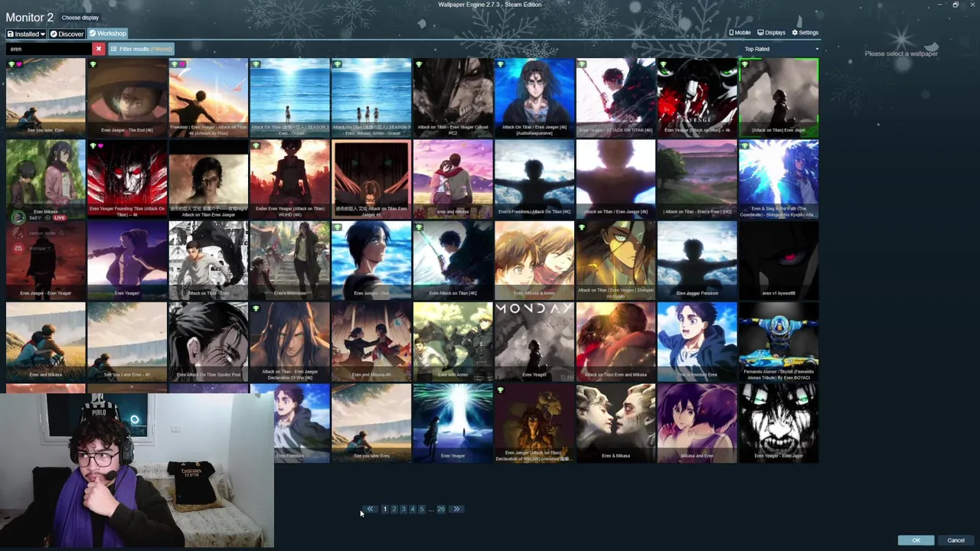
Task: Go to page 3 of results
Action: point(403,509)
